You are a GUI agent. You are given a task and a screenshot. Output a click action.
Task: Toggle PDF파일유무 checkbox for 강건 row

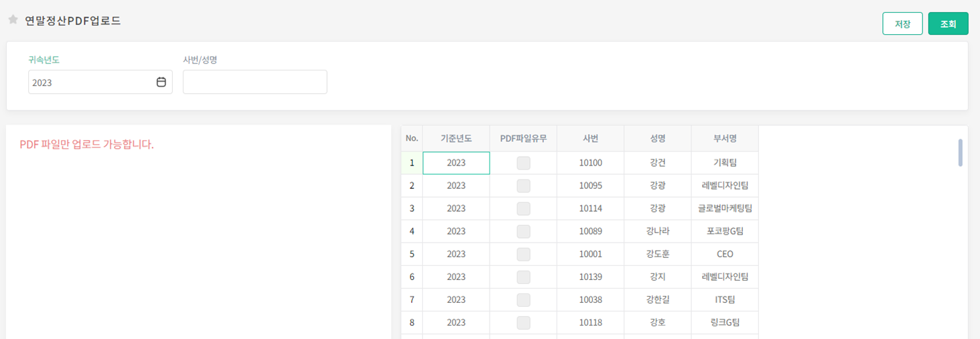point(523,163)
